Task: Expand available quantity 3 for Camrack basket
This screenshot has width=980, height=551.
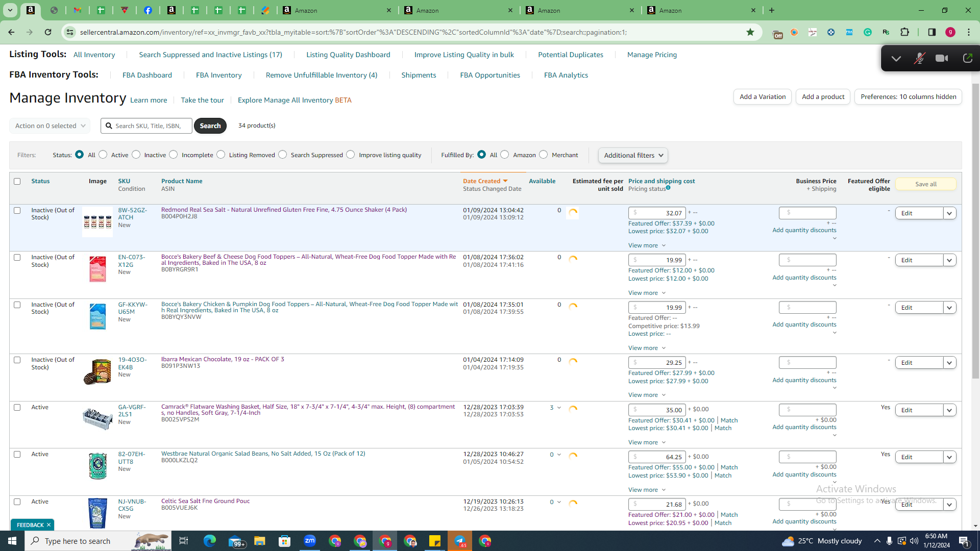Action: (x=555, y=408)
